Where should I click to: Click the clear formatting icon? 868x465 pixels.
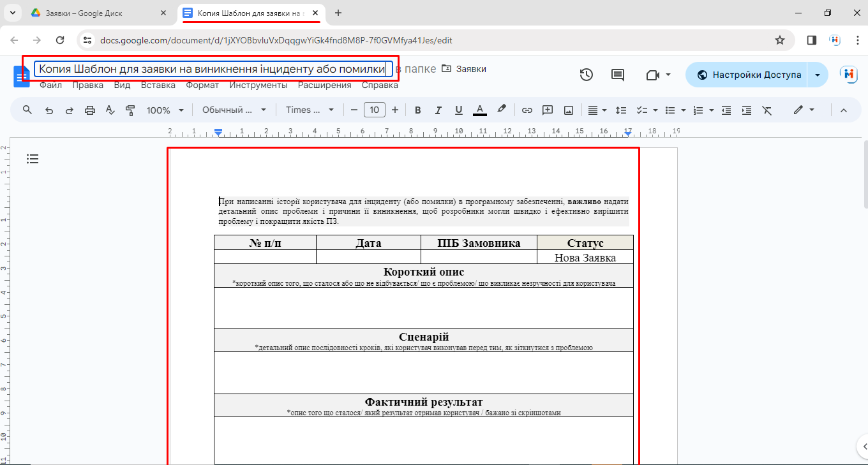coord(767,110)
